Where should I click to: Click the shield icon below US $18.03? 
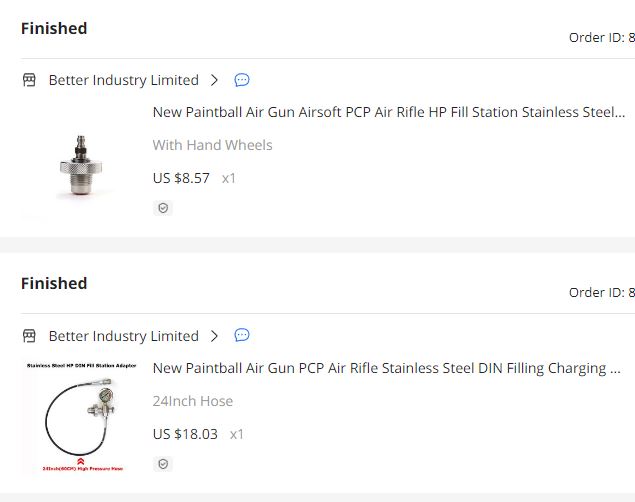click(x=164, y=464)
